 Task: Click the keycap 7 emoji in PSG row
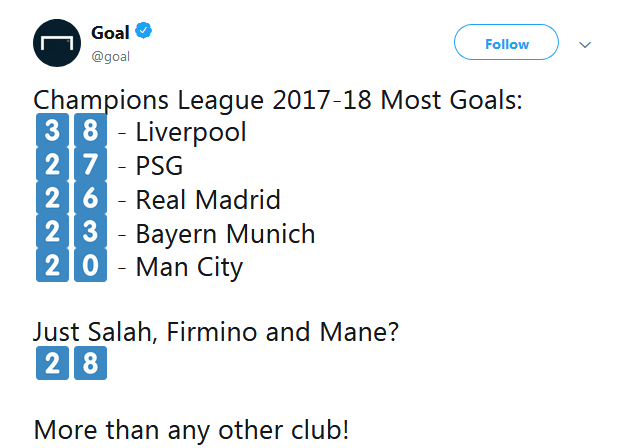pyautogui.click(x=90, y=166)
